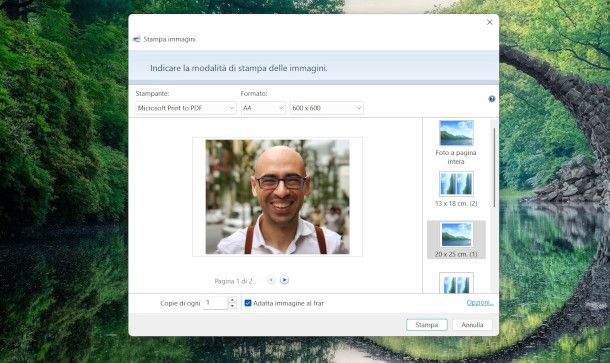Open the Opzioni... link
Screen dimensions: 610x363
[x=480, y=302]
